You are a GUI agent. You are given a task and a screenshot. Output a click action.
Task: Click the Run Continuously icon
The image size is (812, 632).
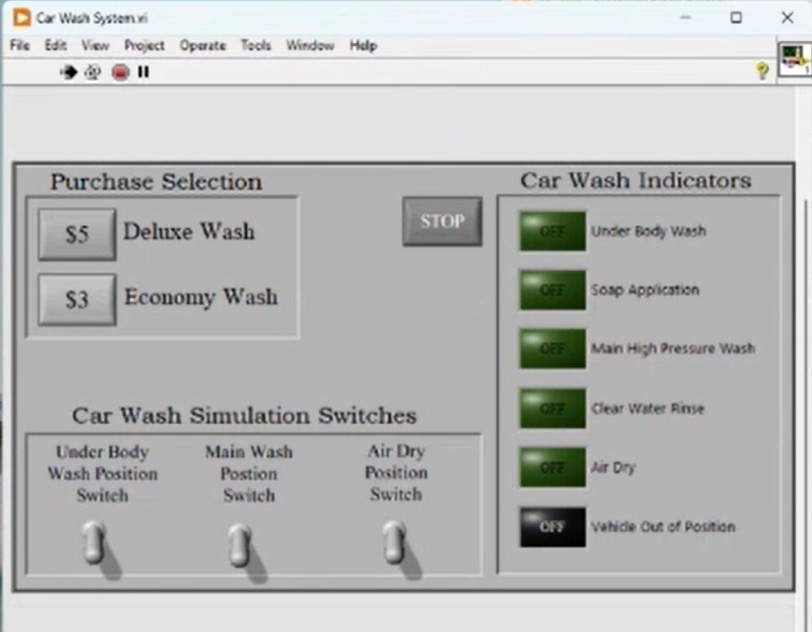92,71
